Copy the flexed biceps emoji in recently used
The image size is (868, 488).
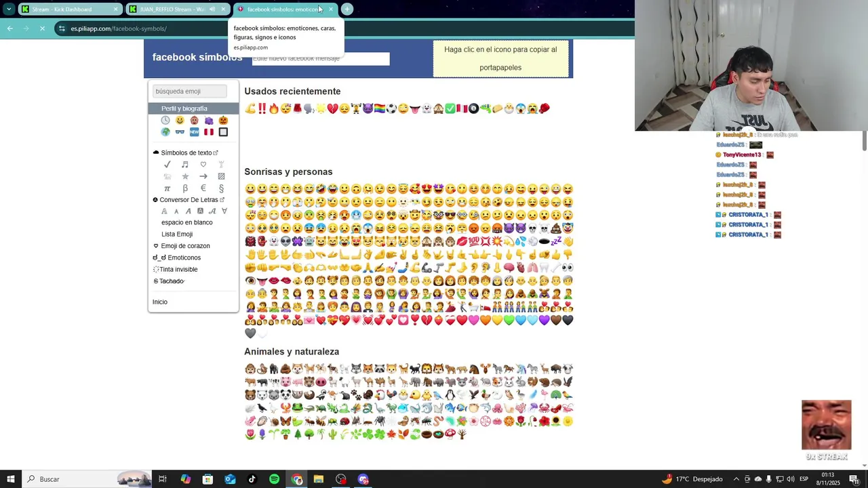250,108
